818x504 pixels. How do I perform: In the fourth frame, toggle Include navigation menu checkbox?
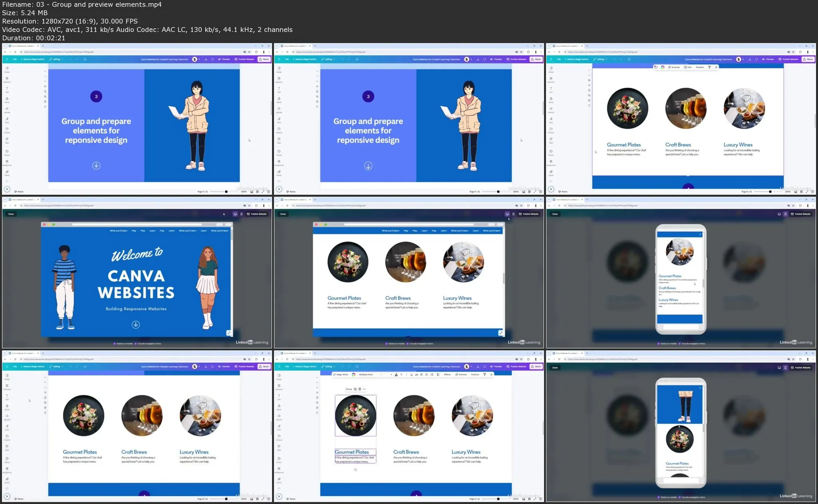[x=135, y=344]
